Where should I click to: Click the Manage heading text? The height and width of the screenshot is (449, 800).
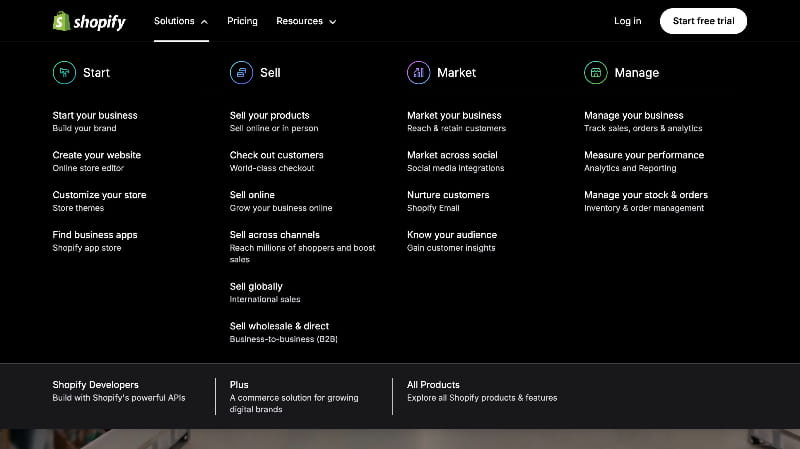point(637,72)
